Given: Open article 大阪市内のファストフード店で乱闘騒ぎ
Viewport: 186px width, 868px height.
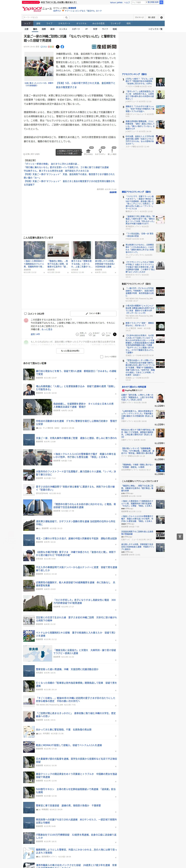Looking at the screenshot, I should tap(76, 473).
